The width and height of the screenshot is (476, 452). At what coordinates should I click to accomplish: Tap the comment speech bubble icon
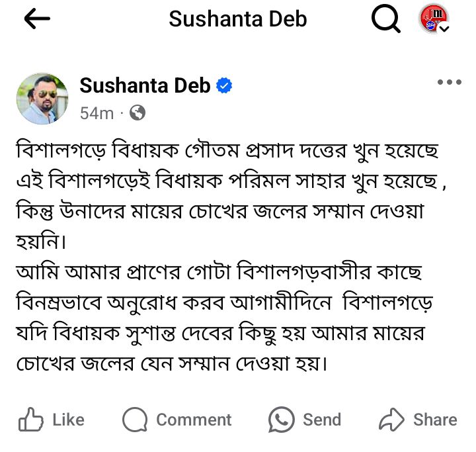136,420
